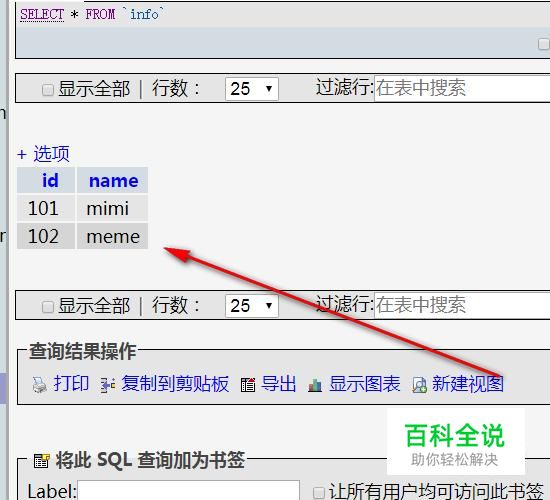Image resolution: width=550 pixels, height=500 pixels.
Task: Click the FROM keyword in the query
Action: (100, 14)
